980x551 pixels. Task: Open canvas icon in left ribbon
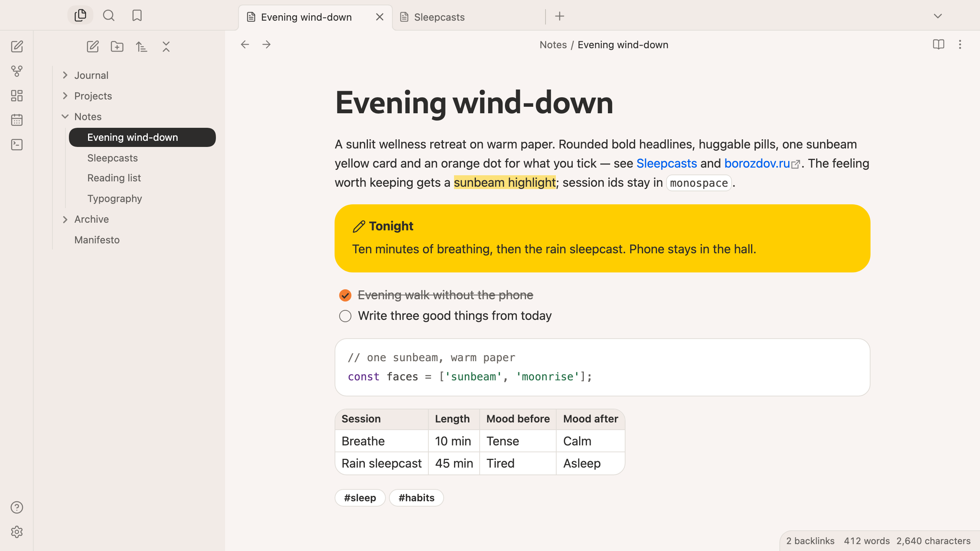point(17,96)
